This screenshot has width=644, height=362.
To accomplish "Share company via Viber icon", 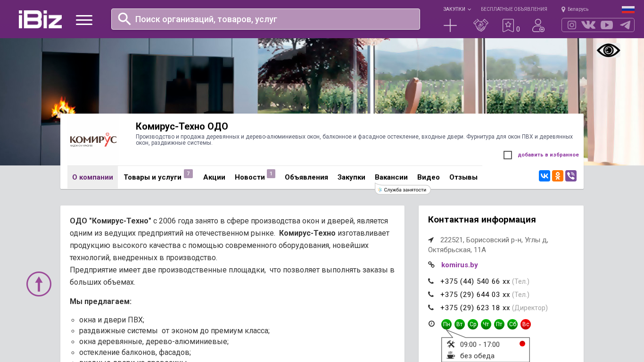I will [571, 176].
